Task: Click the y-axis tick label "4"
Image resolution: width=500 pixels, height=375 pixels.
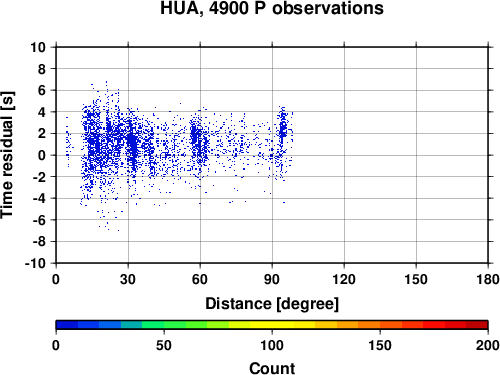Action: point(42,112)
